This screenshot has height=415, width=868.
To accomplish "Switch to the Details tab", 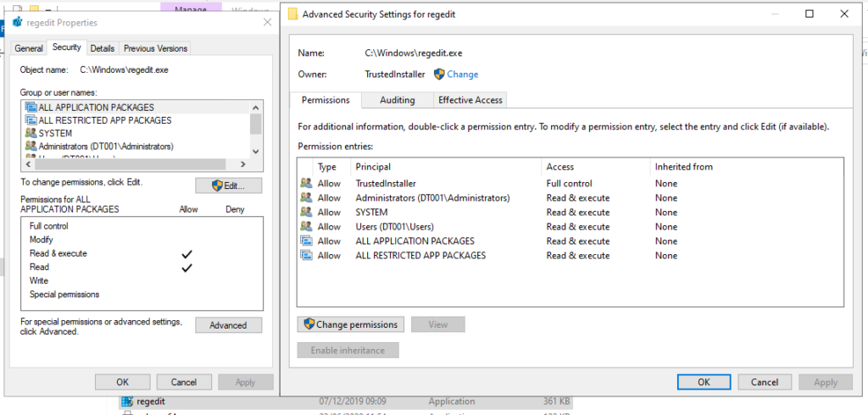I will pyautogui.click(x=103, y=48).
